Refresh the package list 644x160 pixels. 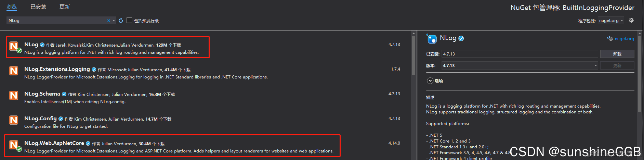coord(121,21)
